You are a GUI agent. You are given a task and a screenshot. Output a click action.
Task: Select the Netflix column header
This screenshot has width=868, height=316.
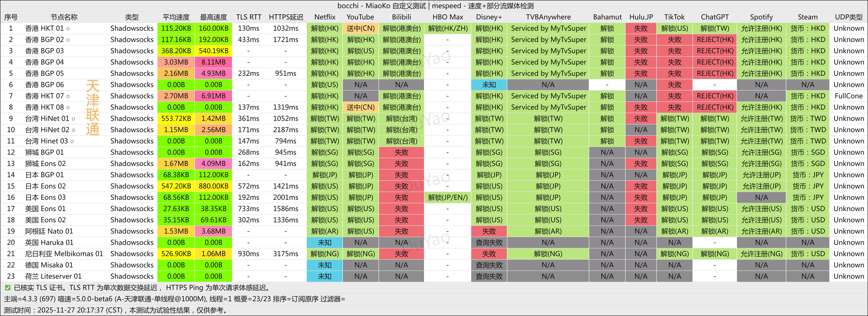(324, 17)
